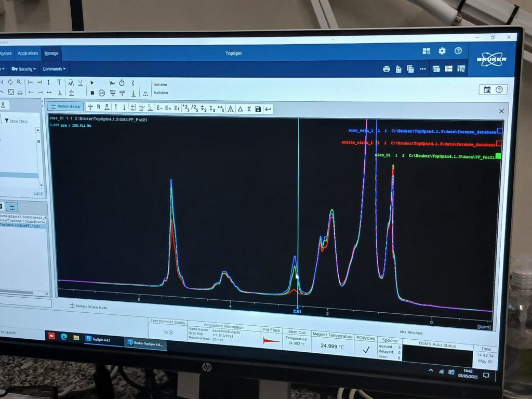The image size is (532, 399).
Task: Open the Manage tab
Action: pos(51,54)
